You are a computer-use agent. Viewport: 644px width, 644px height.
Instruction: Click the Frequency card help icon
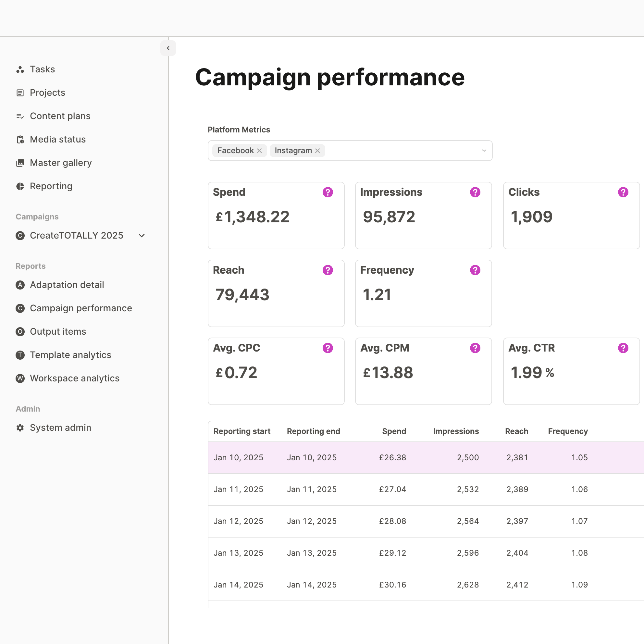coord(475,270)
